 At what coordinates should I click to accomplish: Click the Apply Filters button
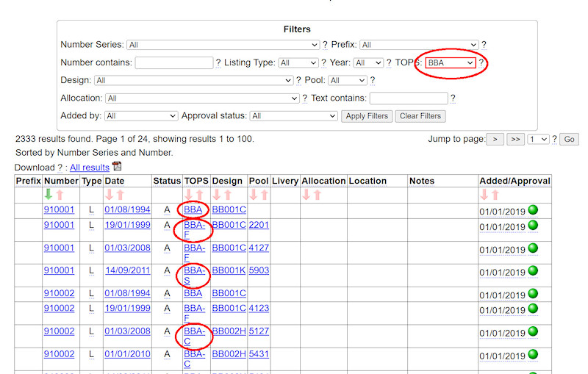click(x=367, y=116)
